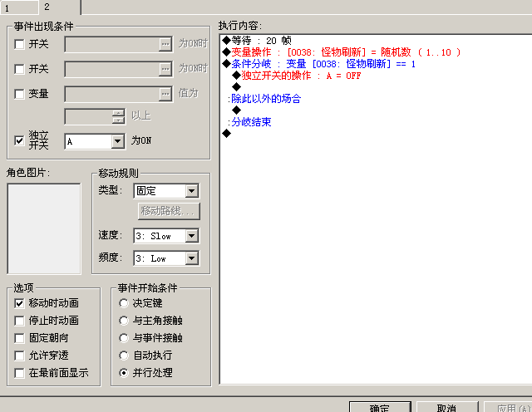
Task: Open first switch selector ellipsis button
Action: (165, 44)
